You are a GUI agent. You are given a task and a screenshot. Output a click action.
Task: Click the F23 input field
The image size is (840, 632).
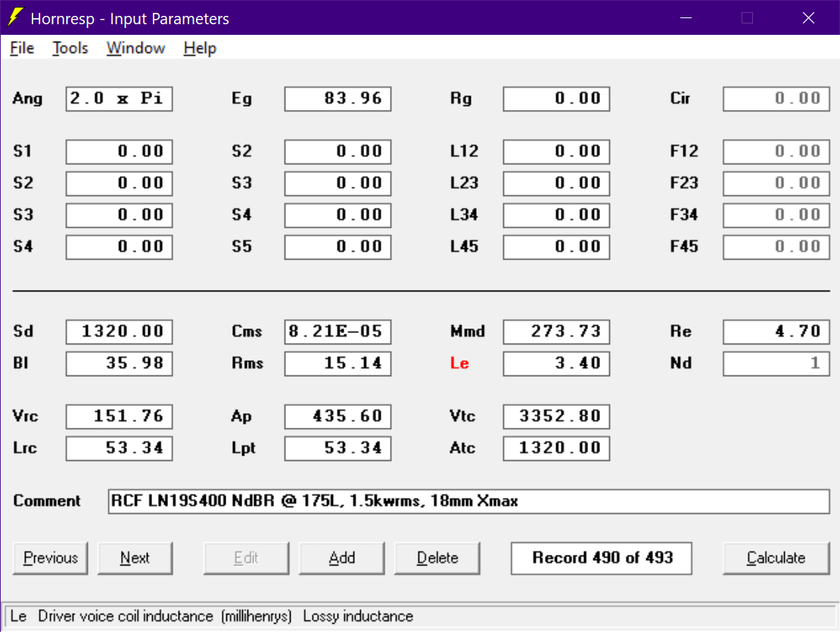[776, 183]
